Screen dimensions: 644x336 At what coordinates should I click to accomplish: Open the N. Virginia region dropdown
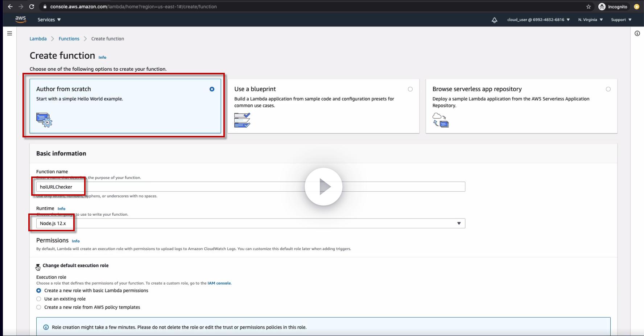click(590, 20)
